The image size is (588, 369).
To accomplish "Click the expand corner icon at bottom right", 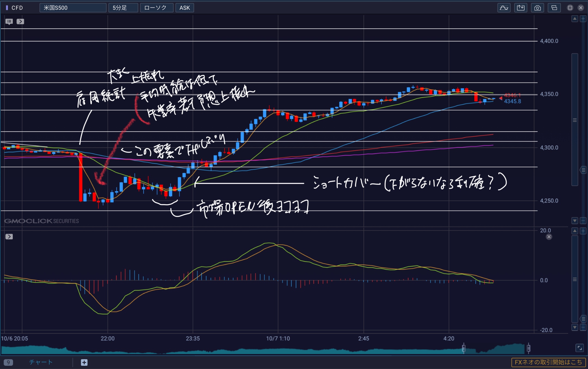I will pos(580,348).
